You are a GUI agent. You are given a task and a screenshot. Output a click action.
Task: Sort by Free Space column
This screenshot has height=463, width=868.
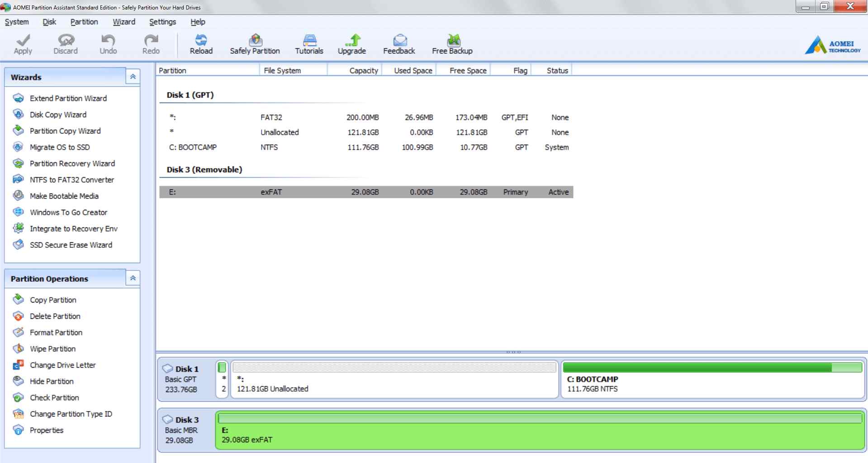pyautogui.click(x=464, y=71)
